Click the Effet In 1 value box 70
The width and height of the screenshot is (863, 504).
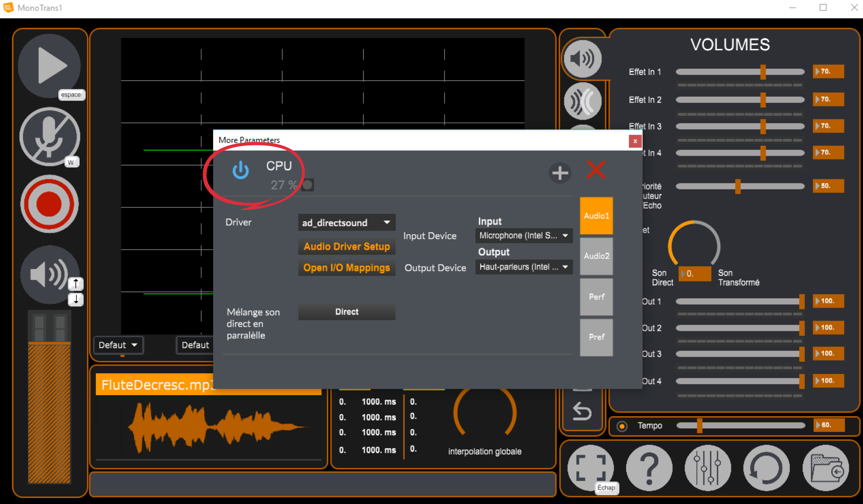[x=828, y=71]
